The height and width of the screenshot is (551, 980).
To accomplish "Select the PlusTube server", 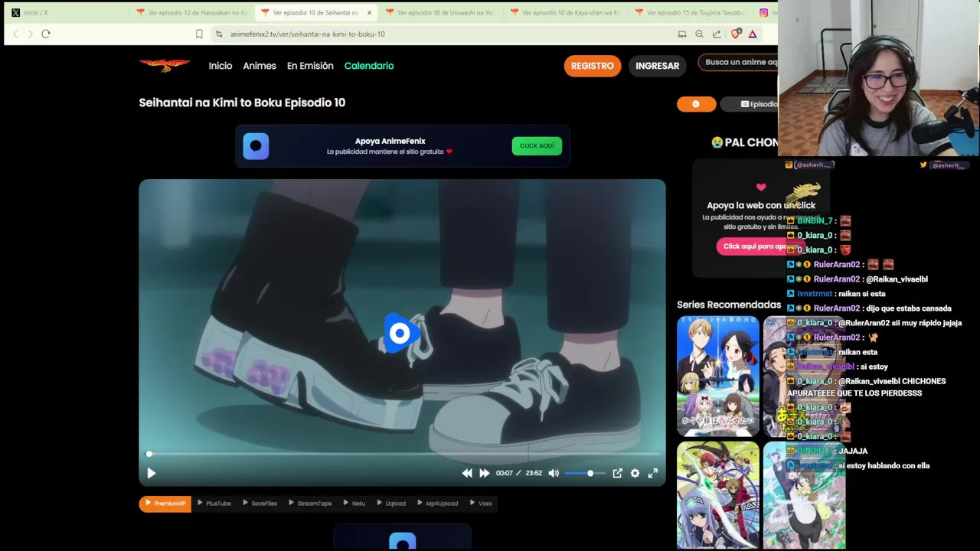I will point(214,504).
